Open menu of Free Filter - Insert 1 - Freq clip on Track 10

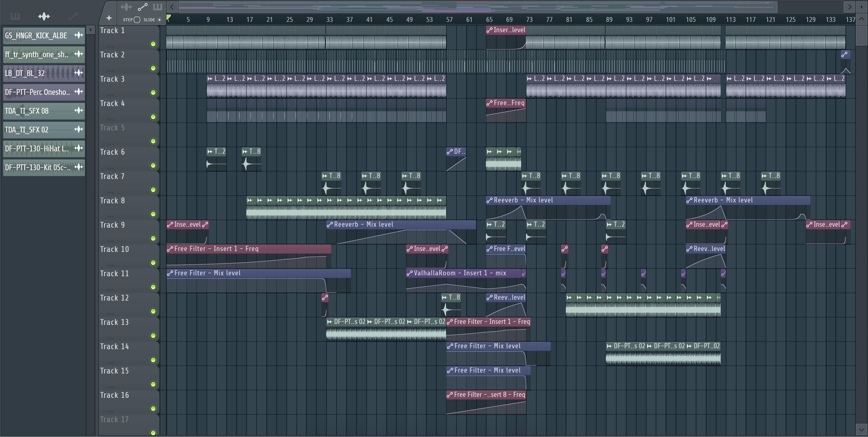tap(170, 249)
